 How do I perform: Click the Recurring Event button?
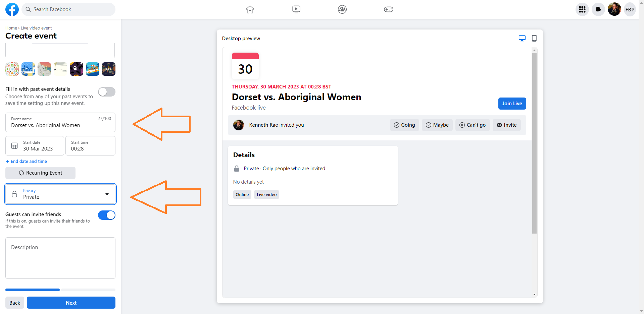tap(40, 173)
